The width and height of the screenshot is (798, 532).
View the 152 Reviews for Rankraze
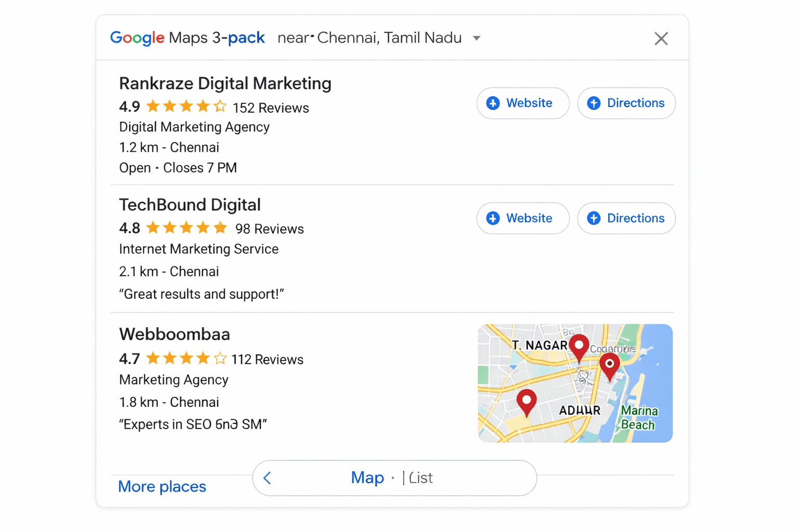point(271,108)
